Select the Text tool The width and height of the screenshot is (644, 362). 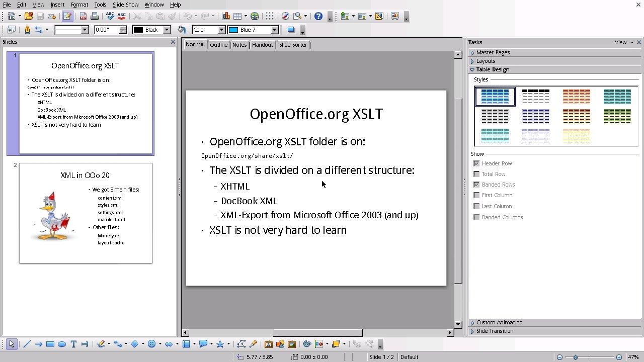73,344
